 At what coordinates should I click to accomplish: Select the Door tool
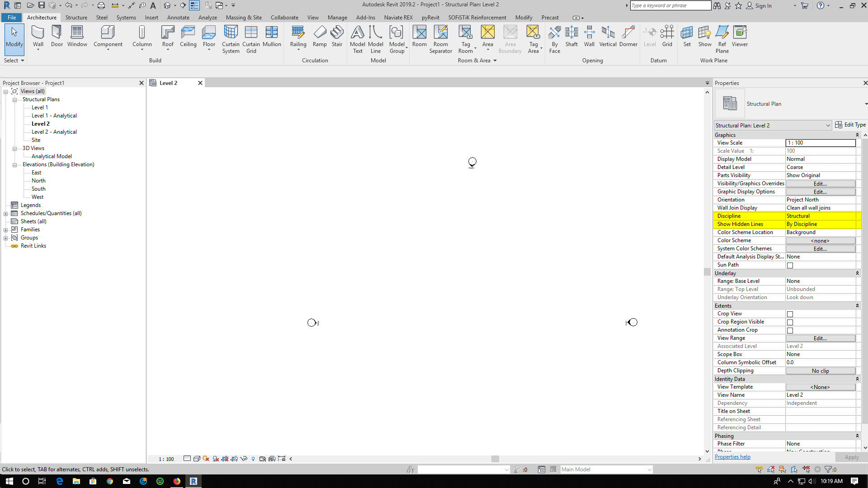point(57,36)
